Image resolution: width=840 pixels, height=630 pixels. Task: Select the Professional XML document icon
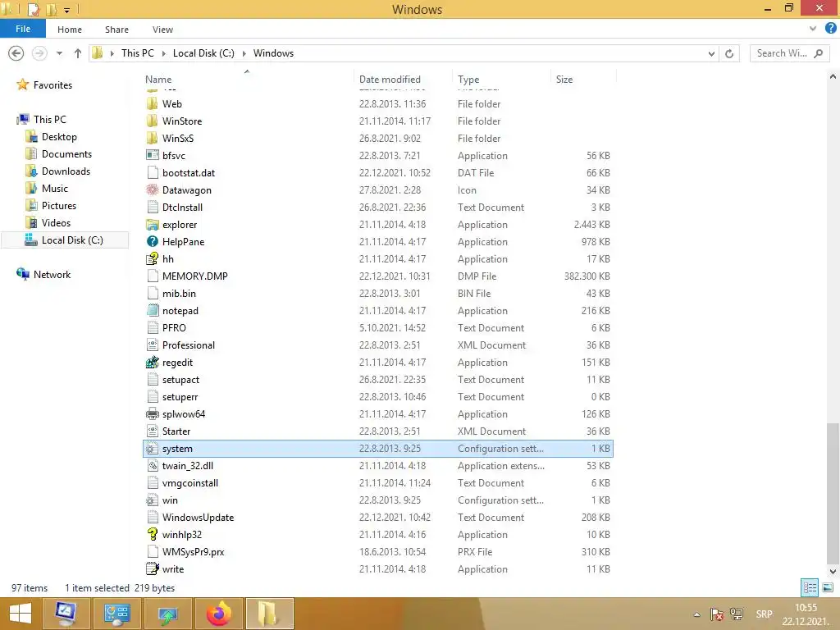153,345
